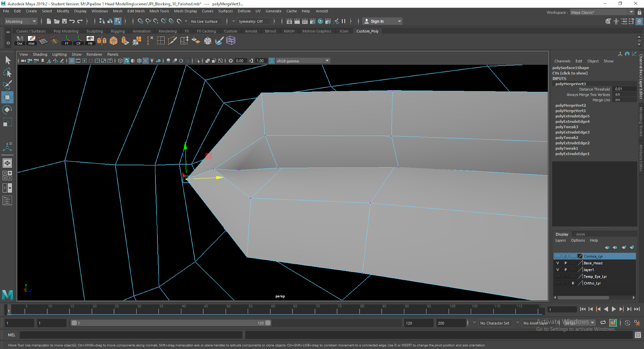Activate the Rotate tool in the toolbox

tap(8, 110)
